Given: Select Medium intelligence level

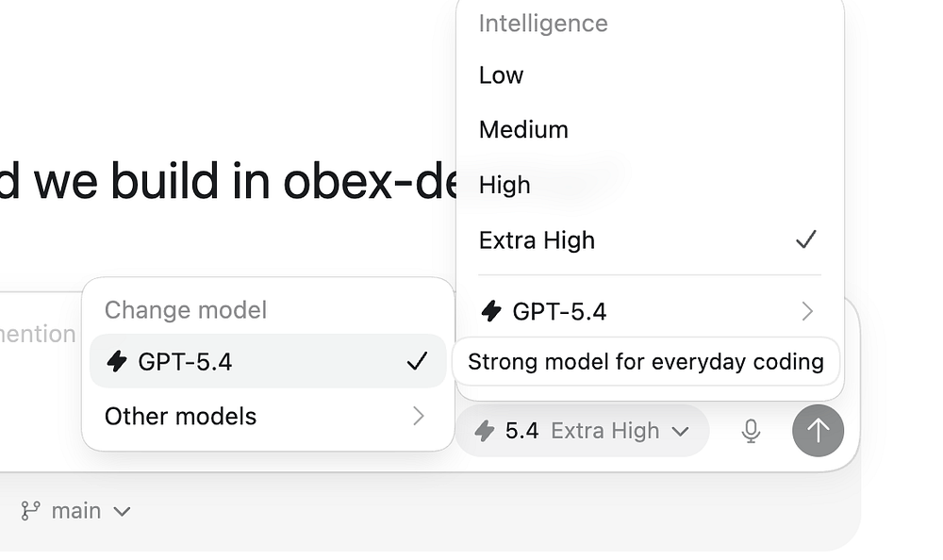Looking at the screenshot, I should [x=523, y=129].
